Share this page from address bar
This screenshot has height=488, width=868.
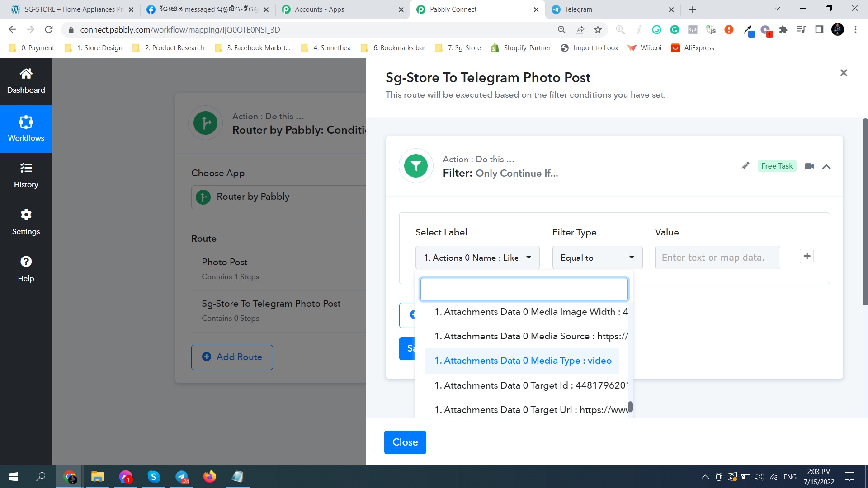coord(580,30)
